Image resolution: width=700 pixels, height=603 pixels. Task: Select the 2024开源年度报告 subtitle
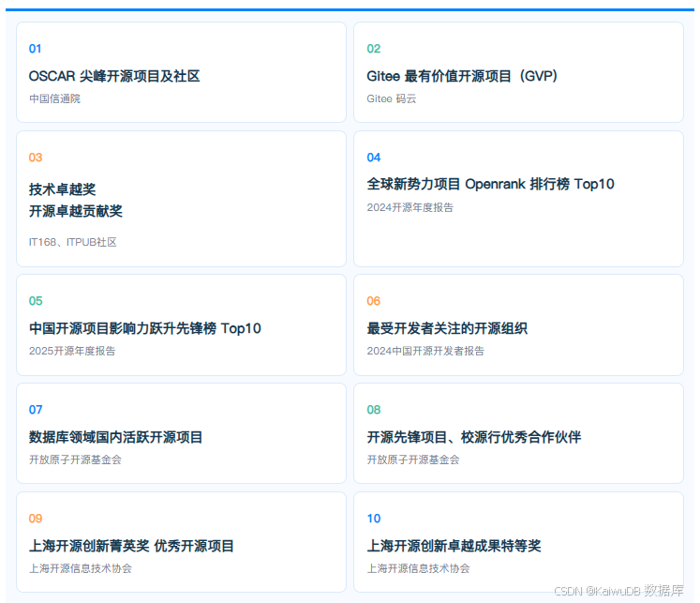410,207
